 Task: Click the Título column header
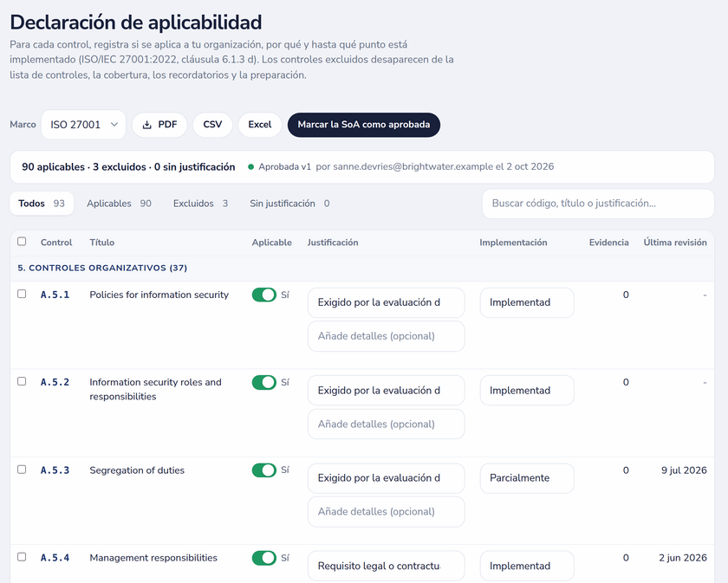101,243
